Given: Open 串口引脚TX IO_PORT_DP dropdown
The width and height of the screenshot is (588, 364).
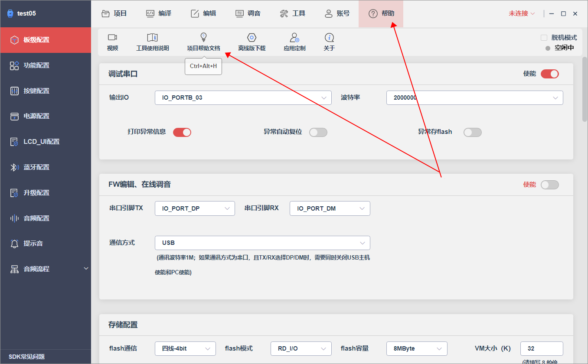Looking at the screenshot, I should (x=195, y=208).
